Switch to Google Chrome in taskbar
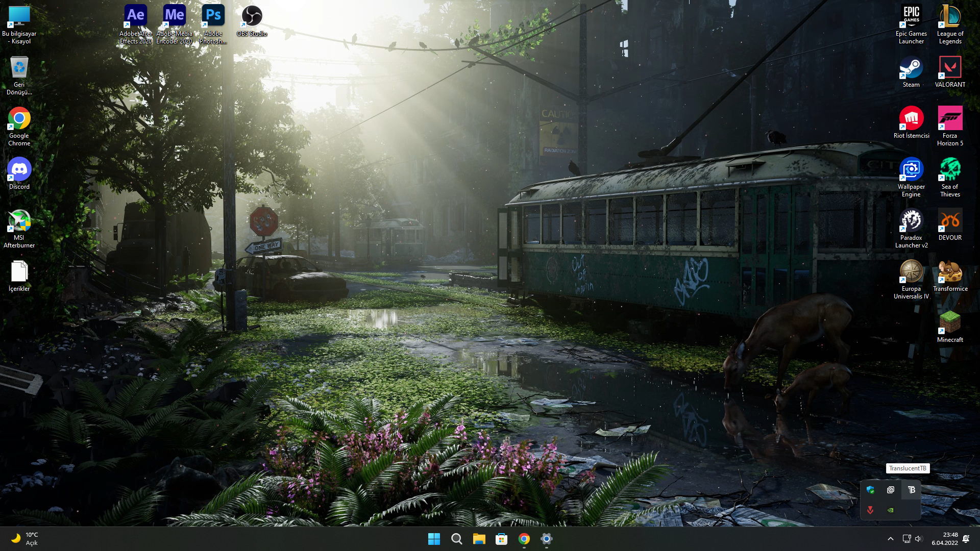This screenshot has height=551, width=980. [524, 539]
